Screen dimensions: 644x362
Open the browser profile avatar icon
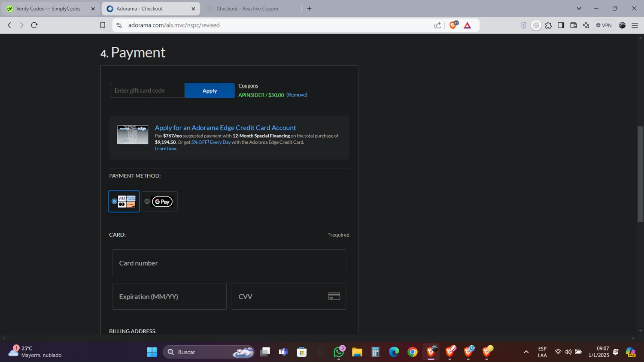pos(622,25)
